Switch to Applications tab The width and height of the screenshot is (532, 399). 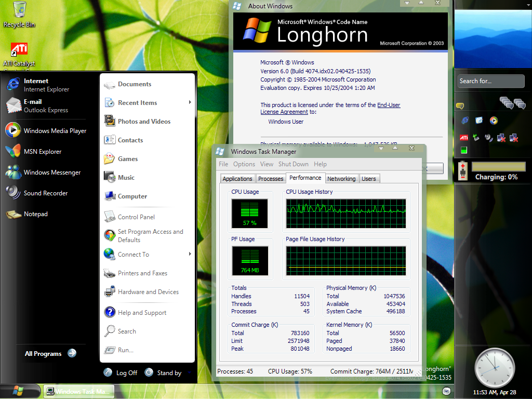pyautogui.click(x=237, y=179)
